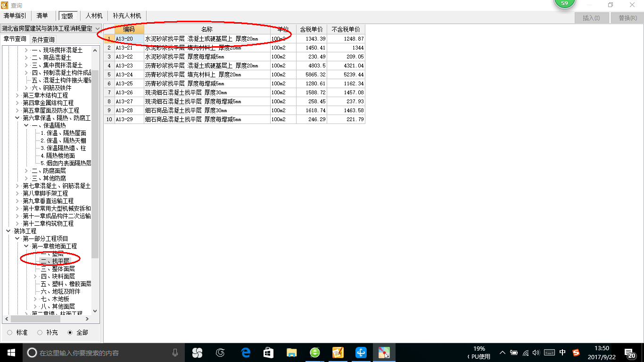Select the 全部 radio button

click(70, 332)
